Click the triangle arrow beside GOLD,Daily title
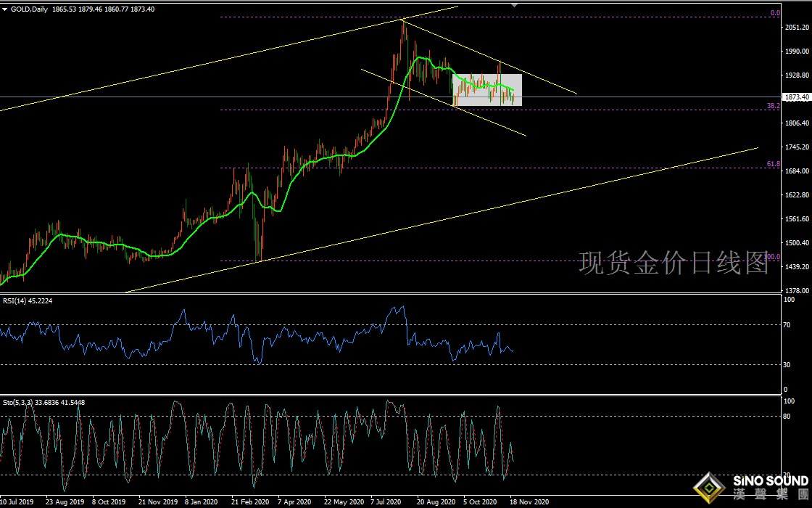The width and height of the screenshot is (812, 508). click(4, 9)
